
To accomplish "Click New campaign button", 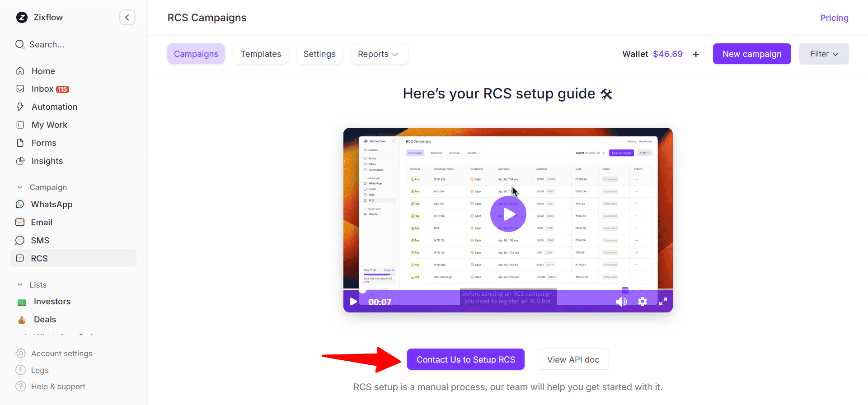I will tap(752, 54).
